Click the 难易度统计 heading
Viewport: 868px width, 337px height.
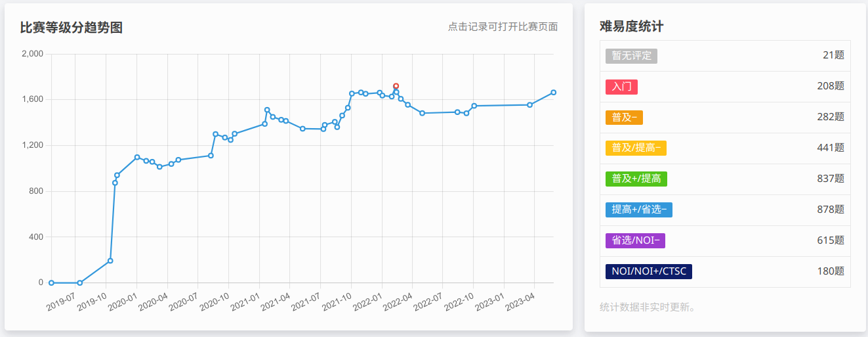[x=631, y=27]
